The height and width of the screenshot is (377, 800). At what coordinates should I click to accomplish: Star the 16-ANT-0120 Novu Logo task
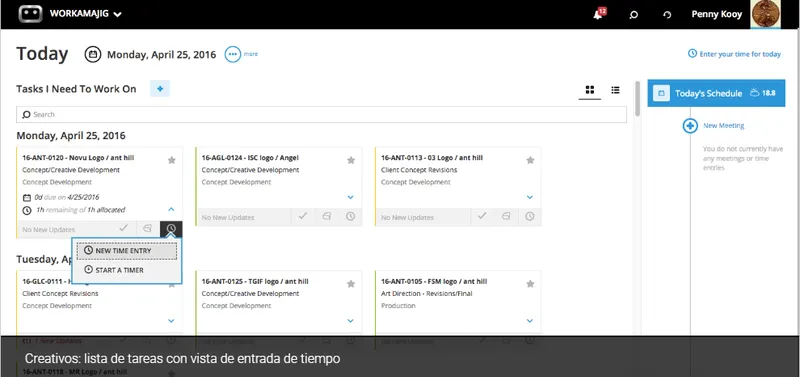click(x=171, y=160)
